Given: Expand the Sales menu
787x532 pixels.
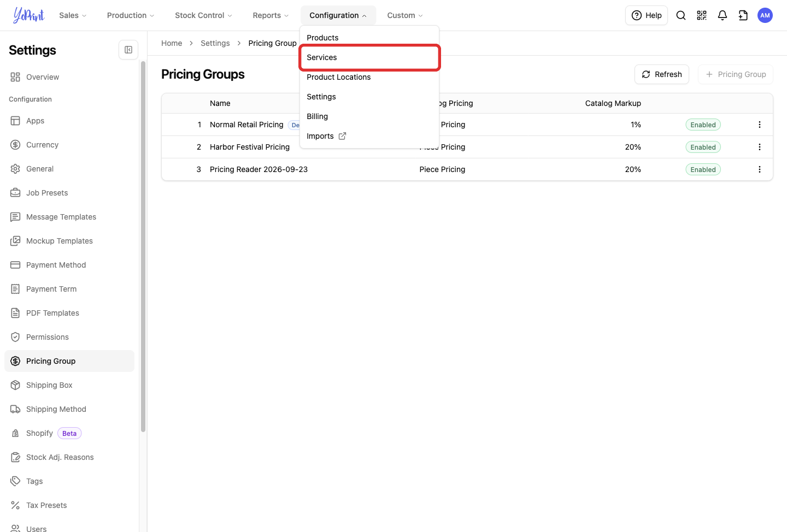Looking at the screenshot, I should tap(73, 15).
